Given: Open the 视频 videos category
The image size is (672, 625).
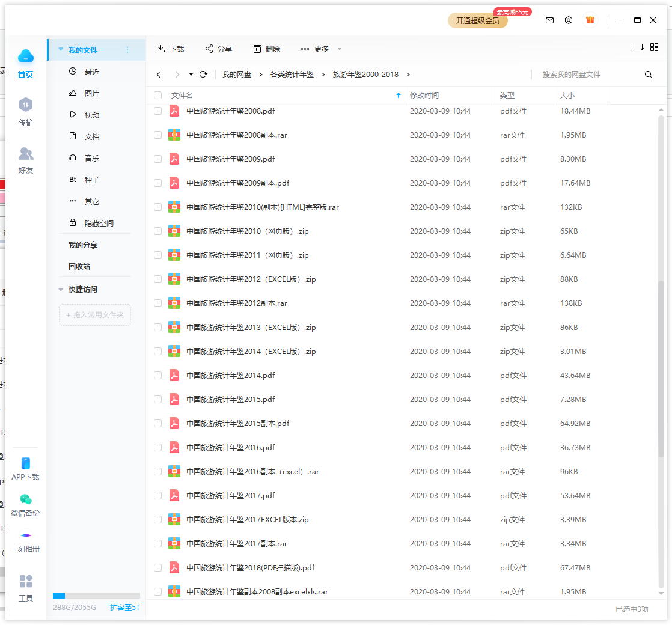Looking at the screenshot, I should (84, 115).
